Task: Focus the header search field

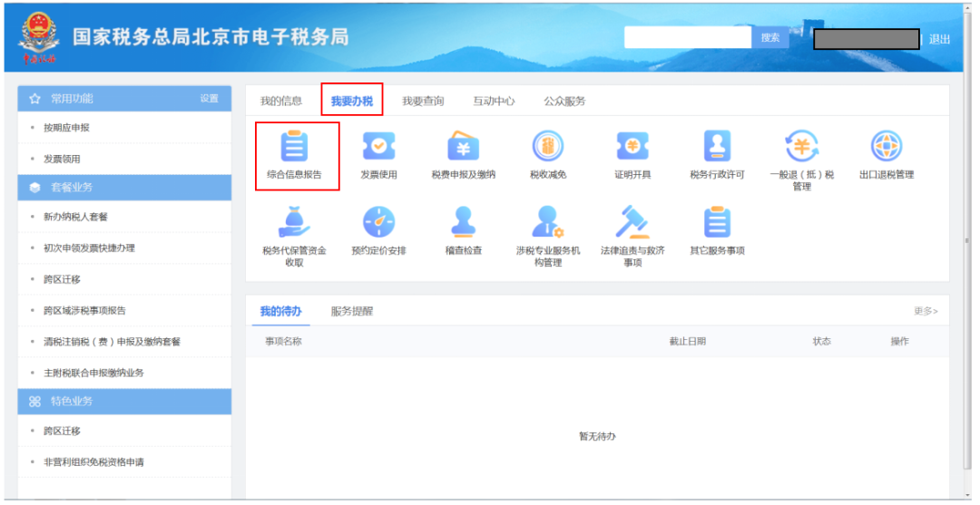Action: tap(688, 37)
